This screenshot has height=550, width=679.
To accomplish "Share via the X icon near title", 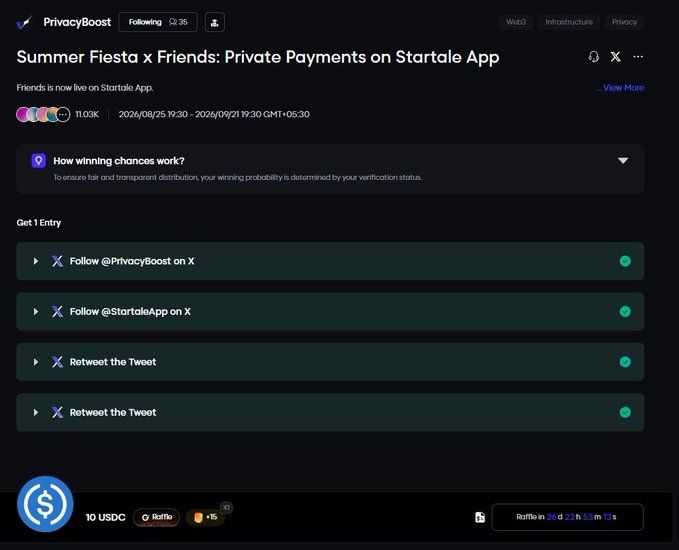I will (x=615, y=57).
